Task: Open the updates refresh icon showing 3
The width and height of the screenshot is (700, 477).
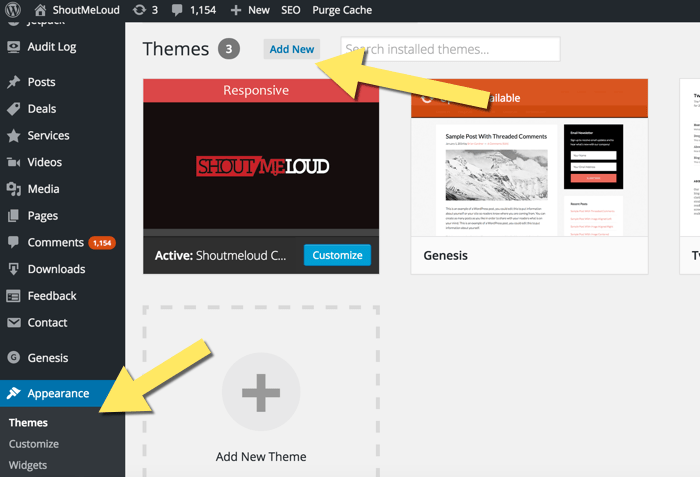Action: tap(139, 10)
